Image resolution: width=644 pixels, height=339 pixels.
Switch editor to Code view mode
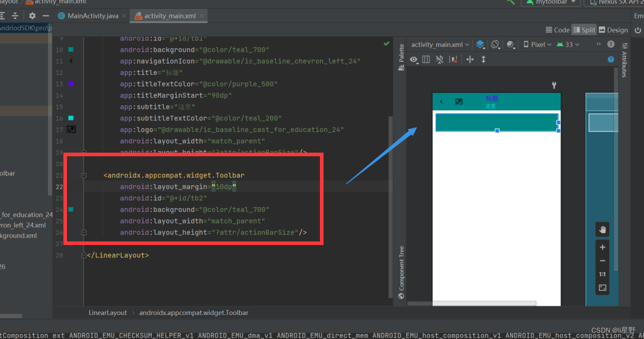click(558, 30)
